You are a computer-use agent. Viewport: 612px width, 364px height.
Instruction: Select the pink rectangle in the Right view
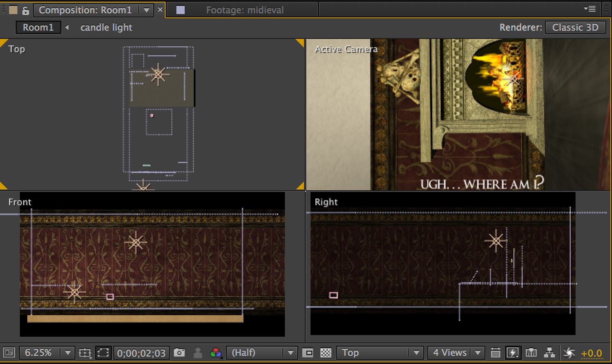(x=333, y=295)
